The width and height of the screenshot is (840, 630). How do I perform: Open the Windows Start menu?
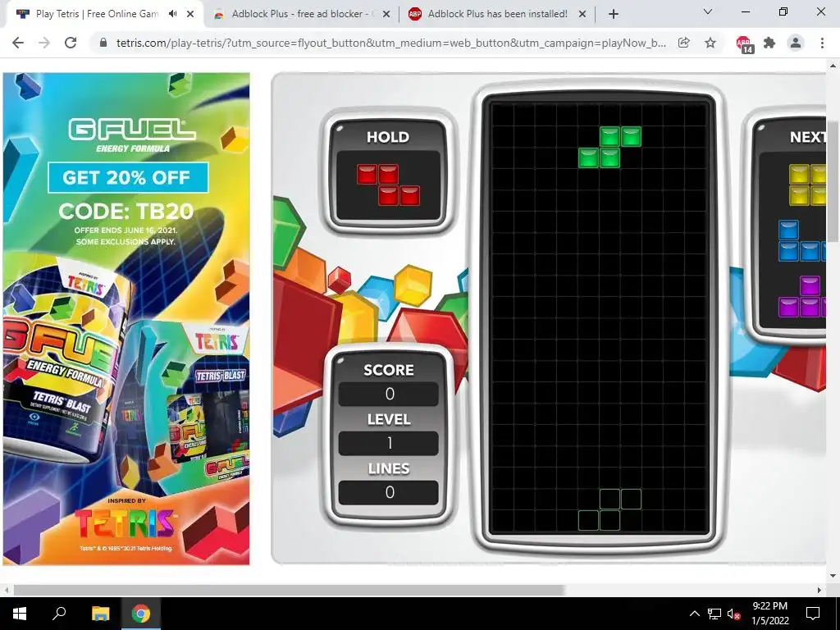[20, 614]
